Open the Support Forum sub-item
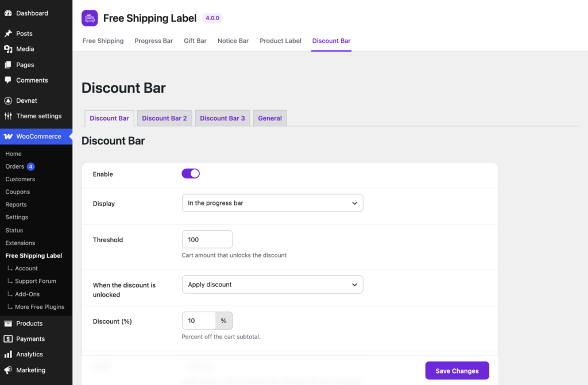Image resolution: width=588 pixels, height=385 pixels. point(36,281)
